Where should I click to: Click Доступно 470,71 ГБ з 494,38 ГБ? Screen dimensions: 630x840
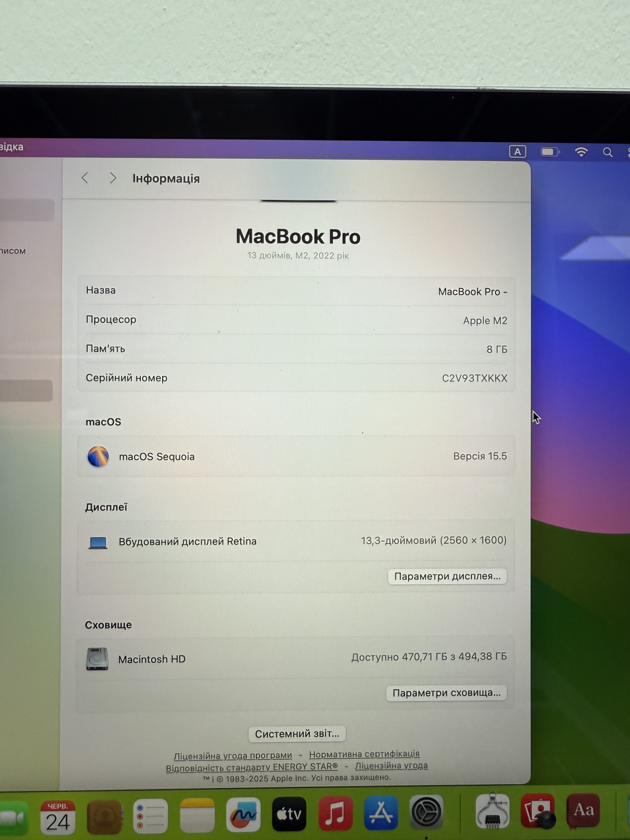429,657
